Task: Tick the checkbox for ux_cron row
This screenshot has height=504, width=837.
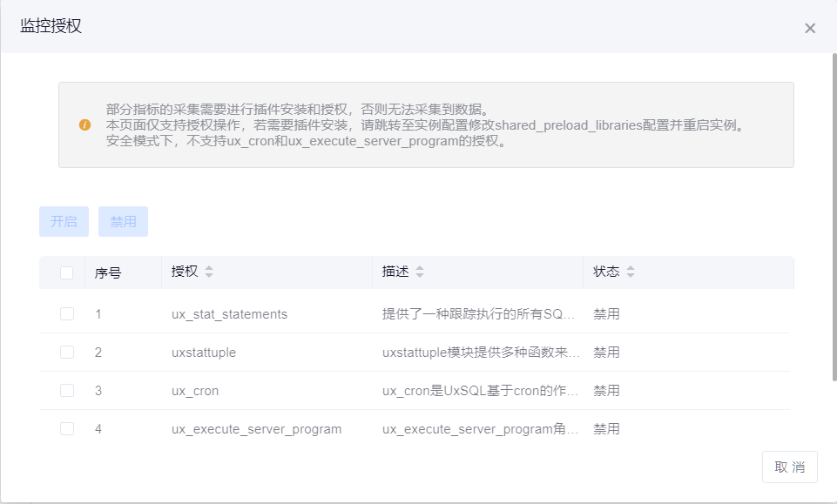Action: pos(67,391)
